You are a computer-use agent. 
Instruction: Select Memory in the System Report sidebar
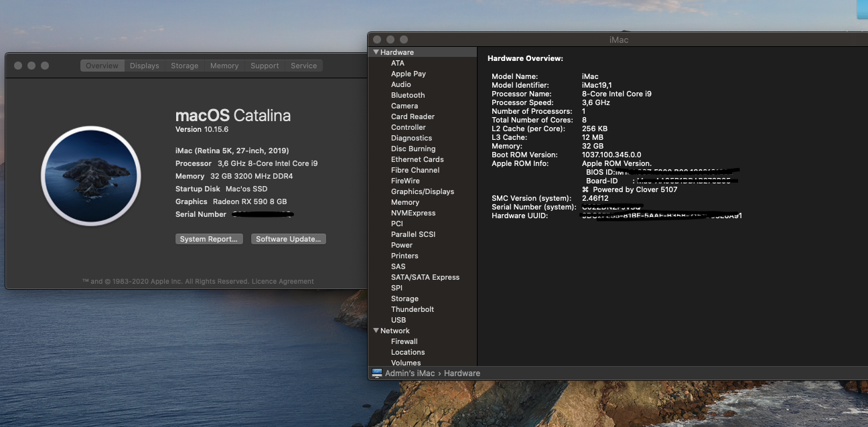[405, 202]
